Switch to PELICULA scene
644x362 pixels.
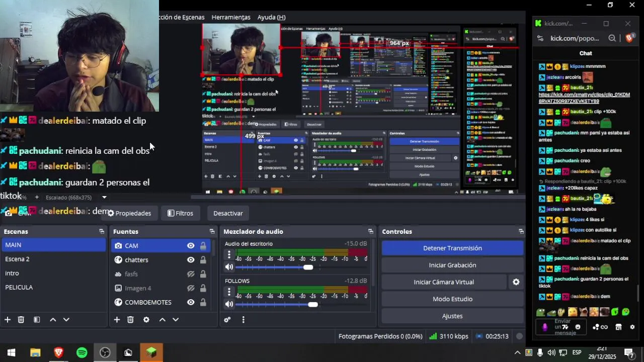[x=53, y=287]
